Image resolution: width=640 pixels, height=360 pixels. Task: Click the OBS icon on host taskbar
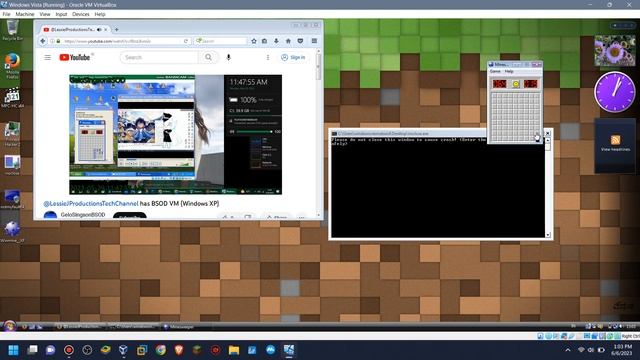87,350
